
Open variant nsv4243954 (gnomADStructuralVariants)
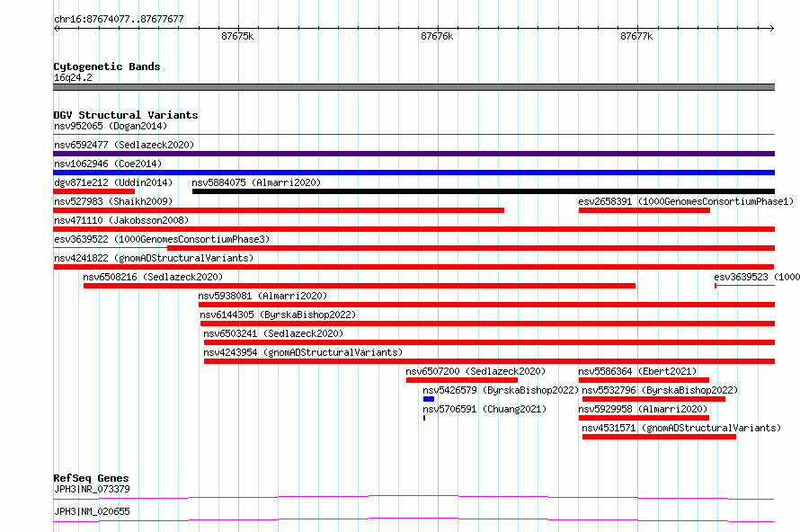click(303, 352)
